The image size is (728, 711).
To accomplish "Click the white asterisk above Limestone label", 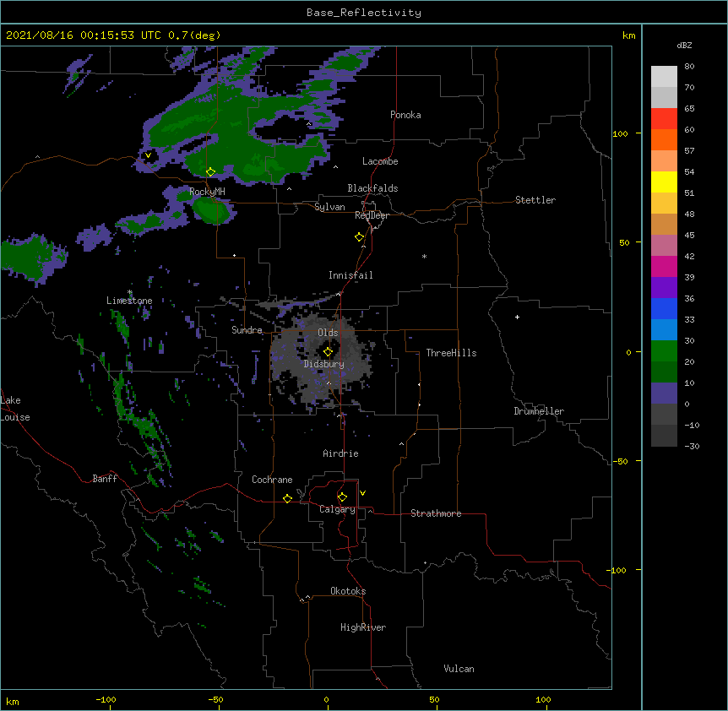I will [130, 292].
